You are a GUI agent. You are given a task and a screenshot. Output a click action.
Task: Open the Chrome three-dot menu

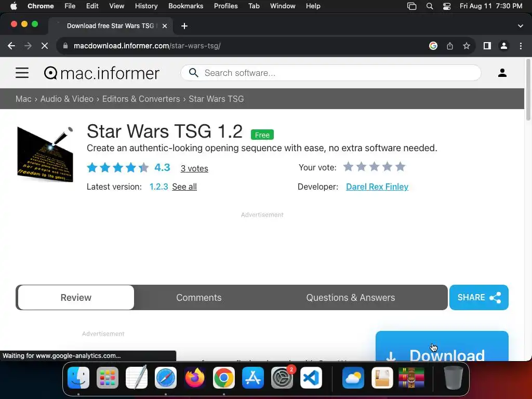point(521,46)
